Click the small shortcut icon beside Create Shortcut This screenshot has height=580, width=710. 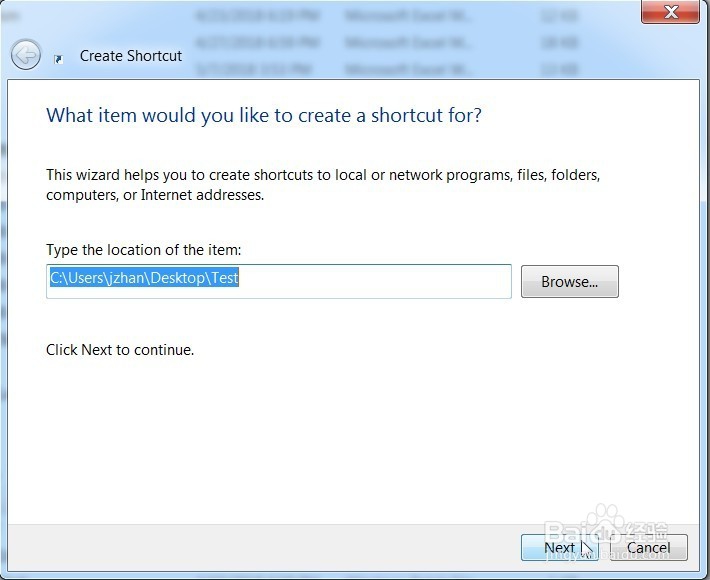coord(58,59)
